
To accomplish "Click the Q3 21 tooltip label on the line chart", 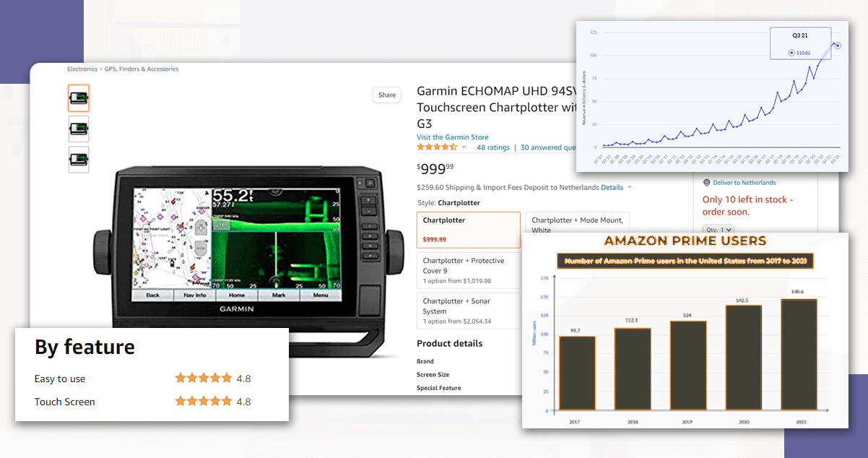I will coord(800,35).
